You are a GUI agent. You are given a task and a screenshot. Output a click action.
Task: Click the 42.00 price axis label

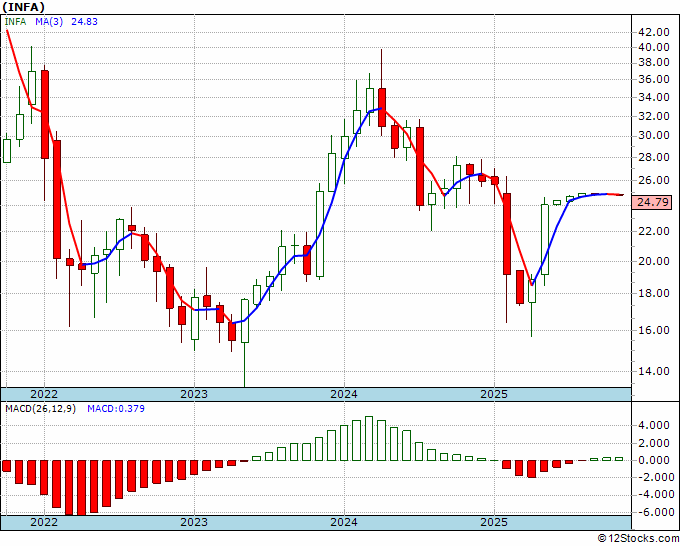(653, 32)
